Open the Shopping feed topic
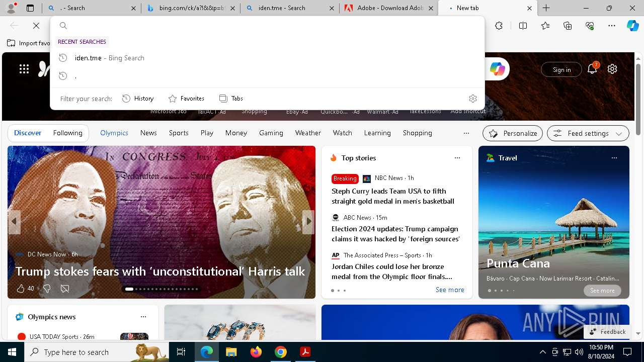Viewport: 644px width, 362px height. click(x=418, y=133)
